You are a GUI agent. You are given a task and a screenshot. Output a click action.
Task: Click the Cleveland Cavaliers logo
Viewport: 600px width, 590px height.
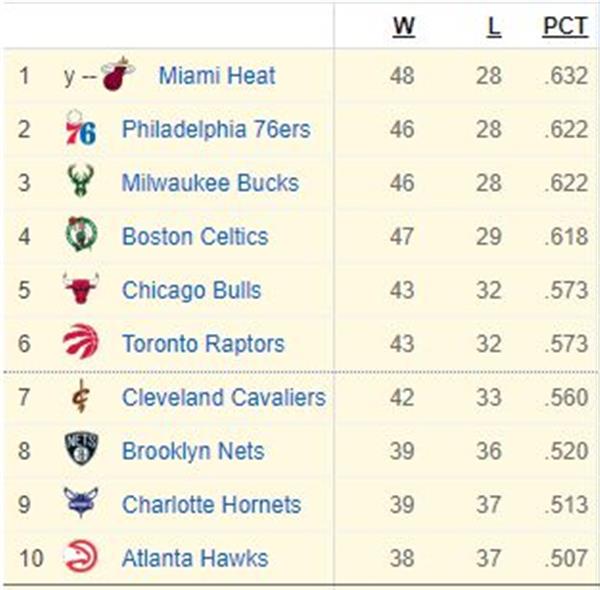coord(81,396)
